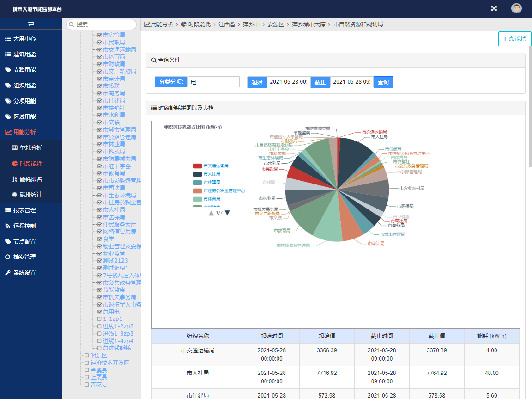Viewport: 532px width, 399px height.
Task: Check the 1-1zp1 checkbox
Action: tap(99, 319)
